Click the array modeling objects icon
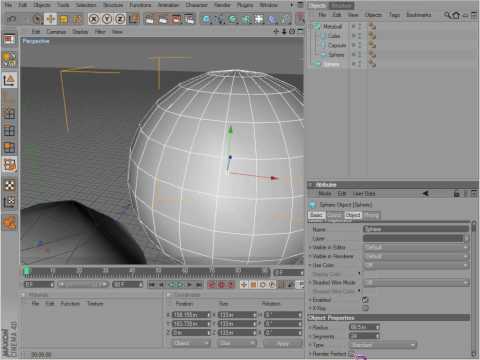This screenshot has width=480, height=360. (246, 19)
